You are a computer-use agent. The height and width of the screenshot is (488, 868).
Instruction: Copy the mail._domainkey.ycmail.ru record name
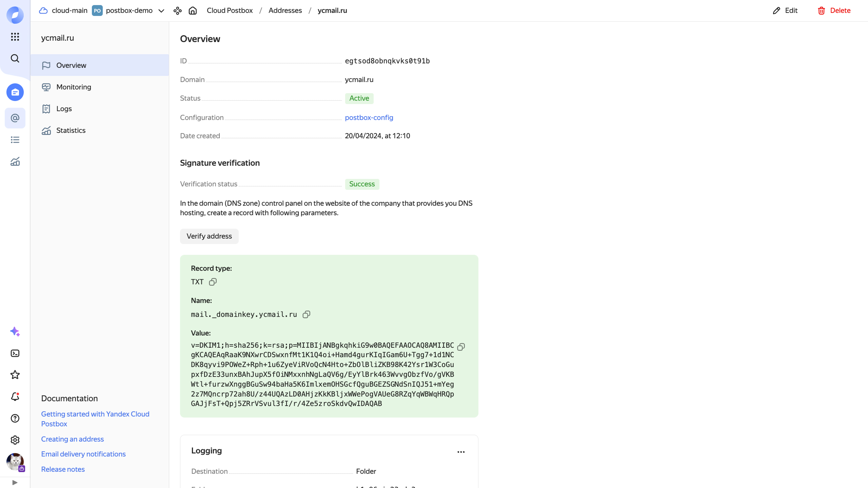[x=306, y=314]
